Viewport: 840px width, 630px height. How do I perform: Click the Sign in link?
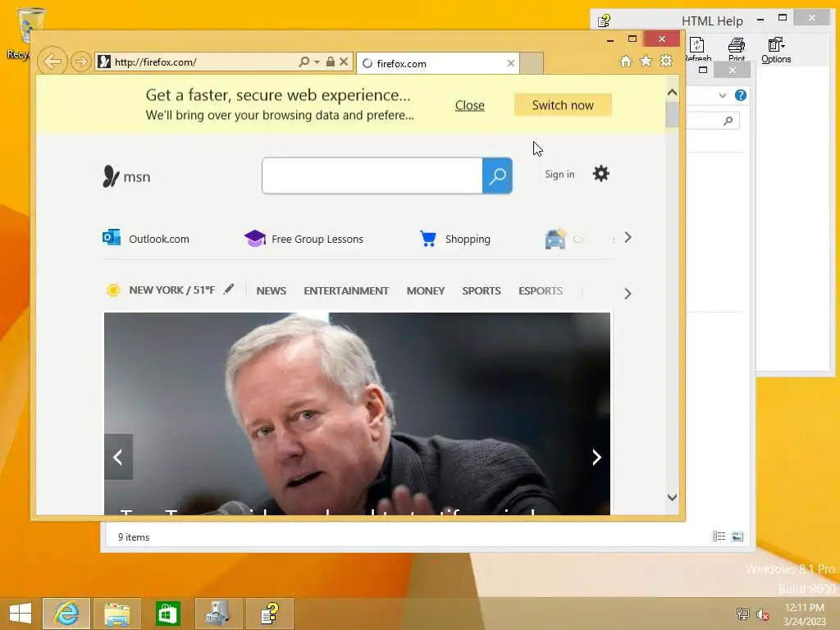click(x=559, y=174)
